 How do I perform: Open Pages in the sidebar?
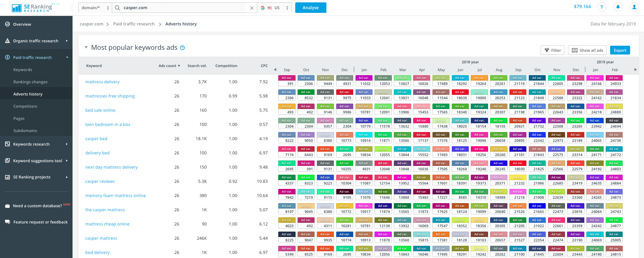tap(19, 119)
